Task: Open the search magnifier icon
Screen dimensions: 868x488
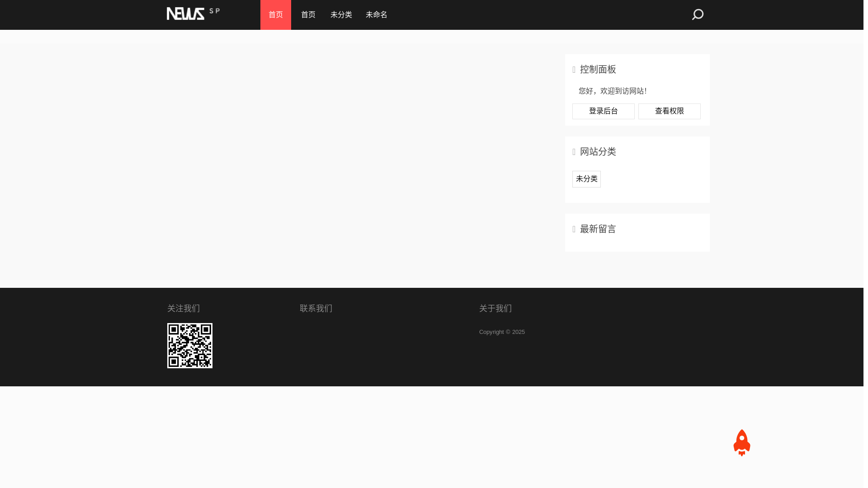Action: 698,14
